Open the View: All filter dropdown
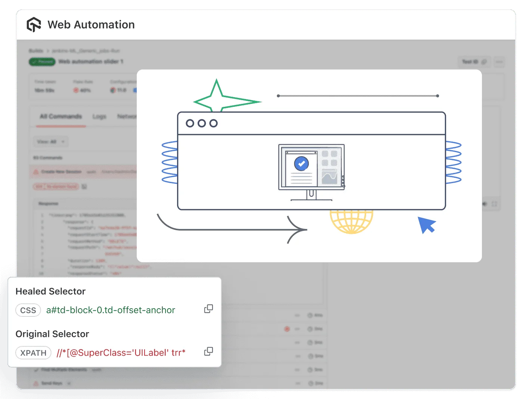This screenshot has height=399, width=532. click(50, 142)
